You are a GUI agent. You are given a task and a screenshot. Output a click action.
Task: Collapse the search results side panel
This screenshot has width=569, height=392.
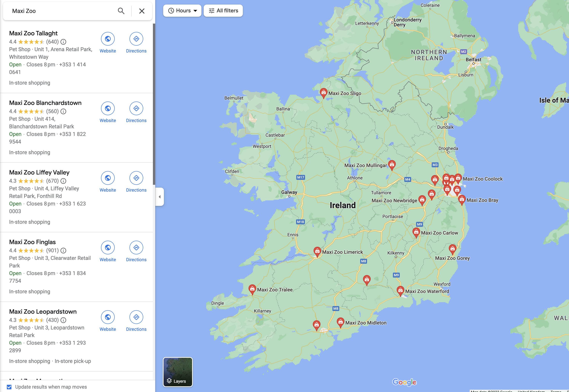tap(159, 197)
